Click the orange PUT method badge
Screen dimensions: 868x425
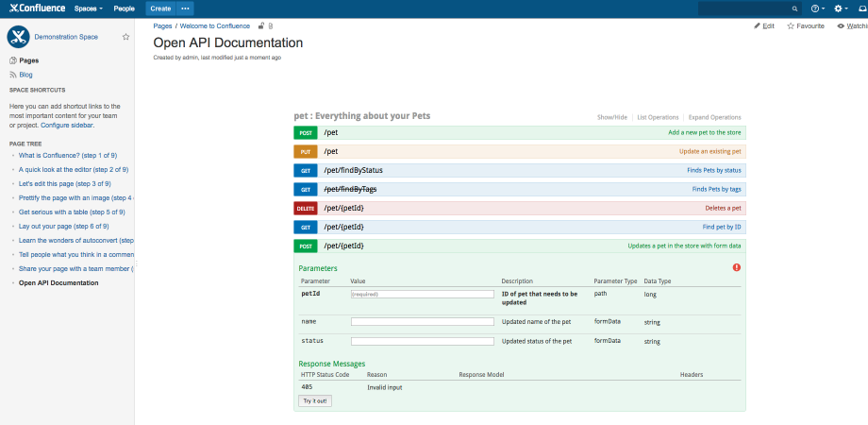tap(306, 151)
